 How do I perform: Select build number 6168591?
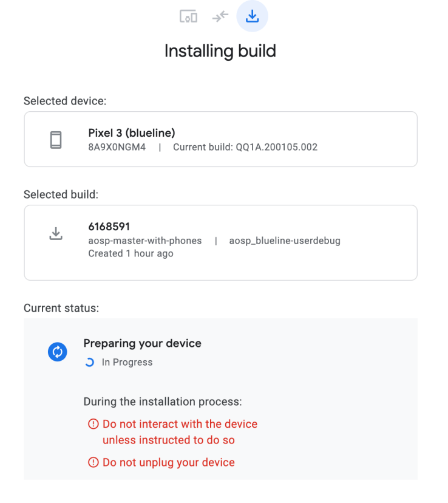109,227
